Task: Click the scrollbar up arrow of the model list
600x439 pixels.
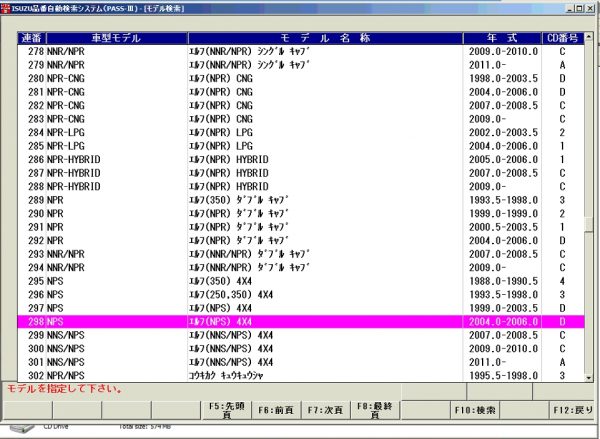Action: tap(589, 37)
